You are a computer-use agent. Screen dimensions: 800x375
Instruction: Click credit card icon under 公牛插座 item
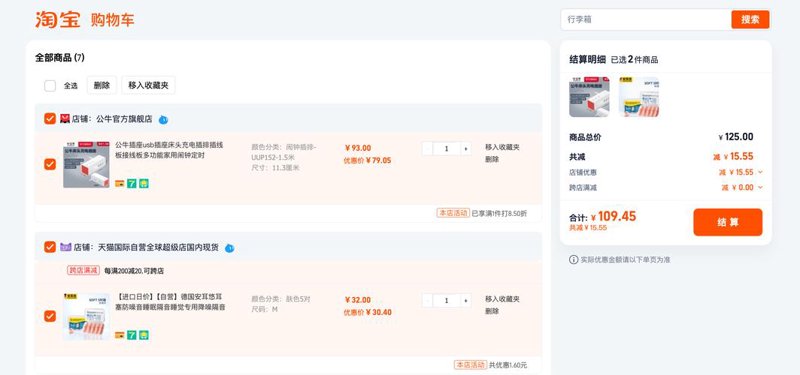tap(120, 184)
